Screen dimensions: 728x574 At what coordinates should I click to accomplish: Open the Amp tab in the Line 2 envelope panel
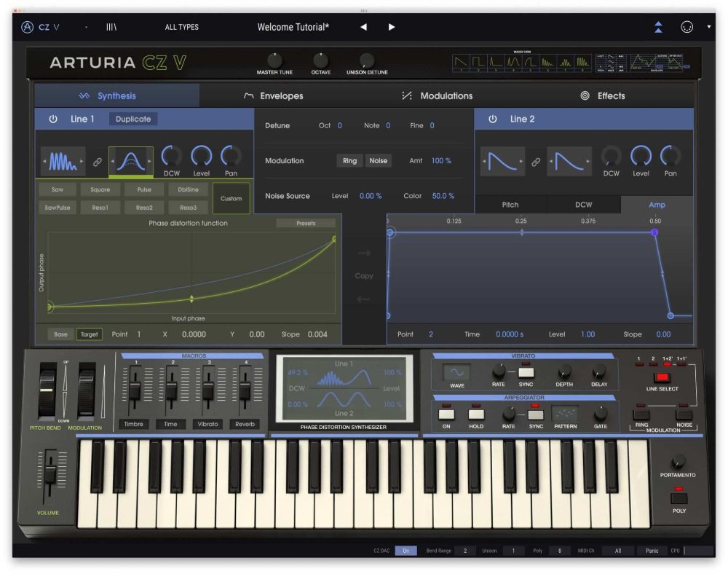pyautogui.click(x=656, y=205)
